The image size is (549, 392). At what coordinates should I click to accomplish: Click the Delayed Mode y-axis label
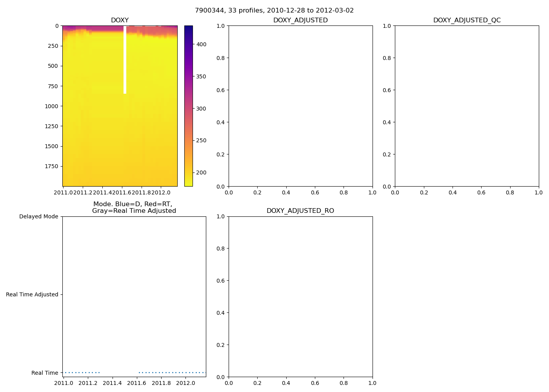(x=38, y=217)
